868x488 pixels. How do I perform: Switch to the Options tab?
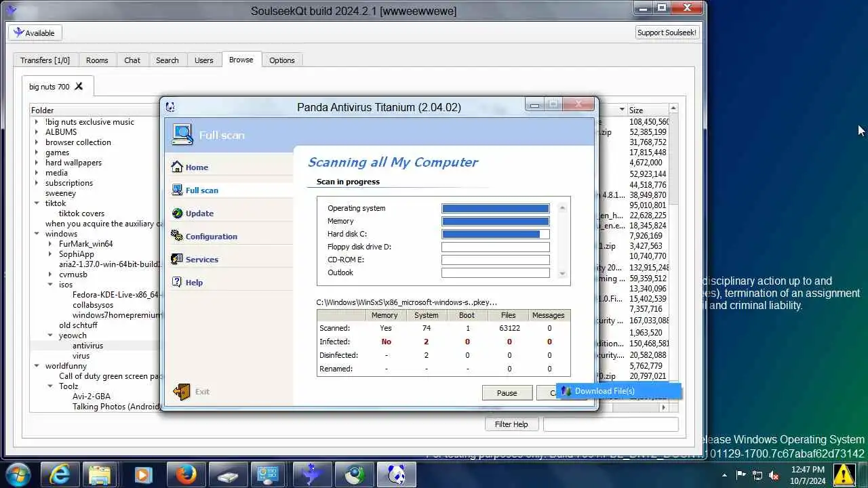pos(282,60)
